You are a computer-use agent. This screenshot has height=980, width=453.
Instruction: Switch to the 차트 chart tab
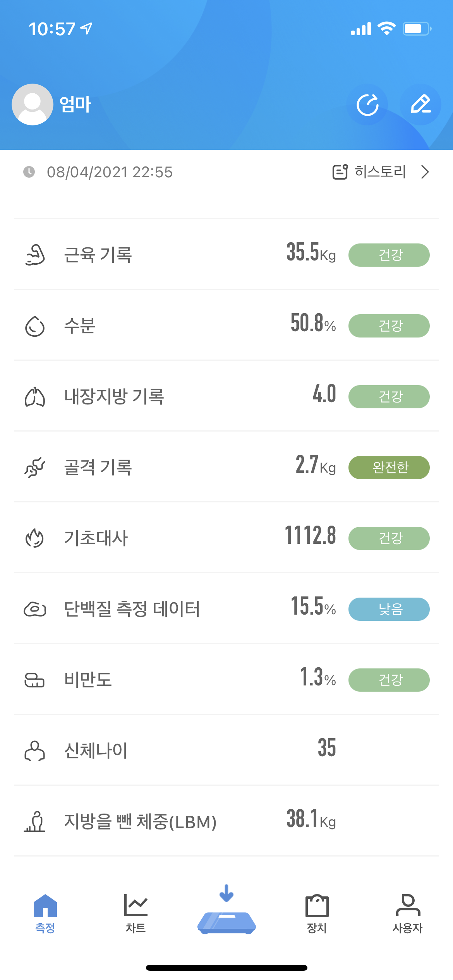[136, 913]
